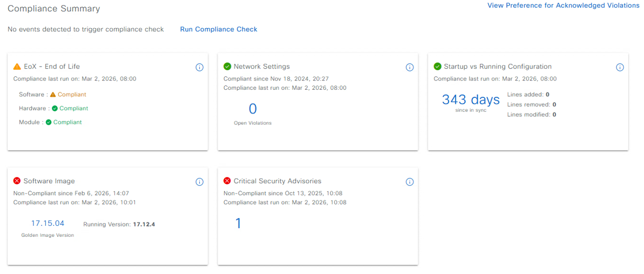This screenshot has height=274, width=644.
Task: Click the EoX End of Life info icon
Action: pyautogui.click(x=199, y=68)
